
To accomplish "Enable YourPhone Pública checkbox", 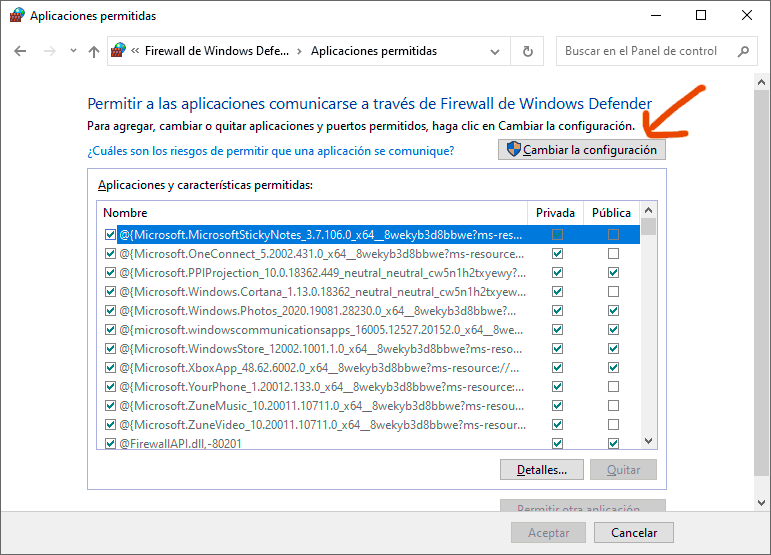I will [613, 387].
